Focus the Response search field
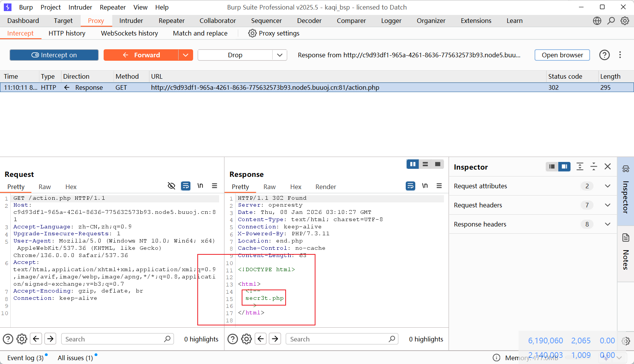 coord(342,339)
